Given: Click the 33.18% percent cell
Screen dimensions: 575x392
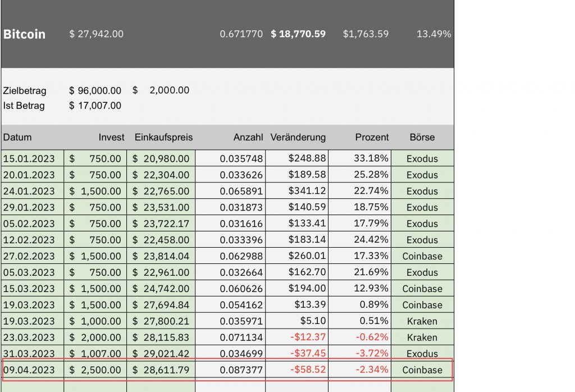Looking at the screenshot, I should point(360,158).
